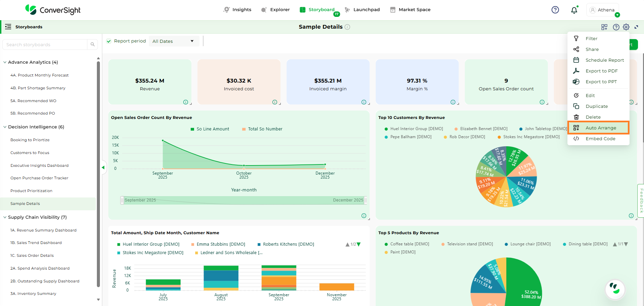Toggle So Line Amount legend series
The image size is (644, 306).
(210, 129)
